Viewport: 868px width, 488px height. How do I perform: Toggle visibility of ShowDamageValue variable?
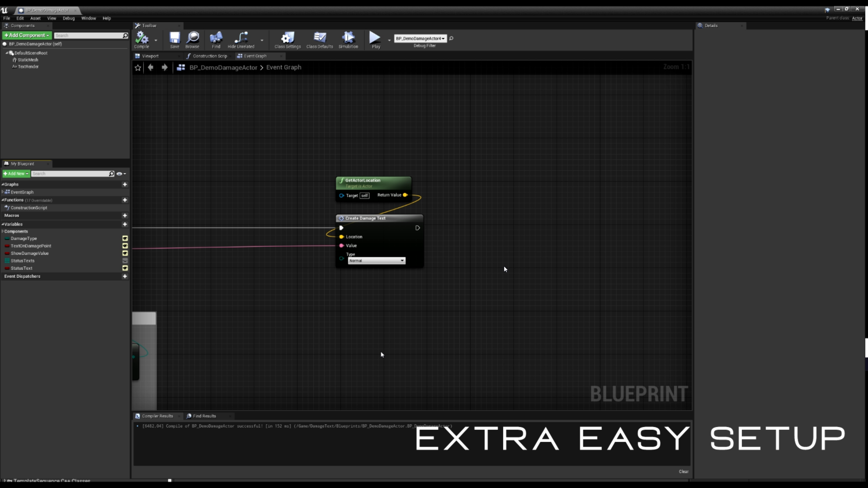pyautogui.click(x=125, y=253)
